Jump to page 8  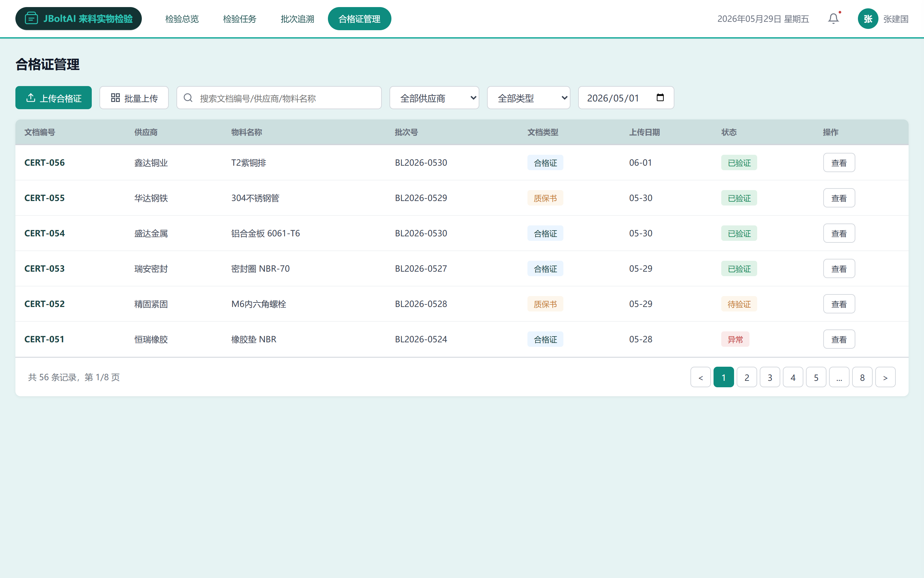pyautogui.click(x=862, y=377)
